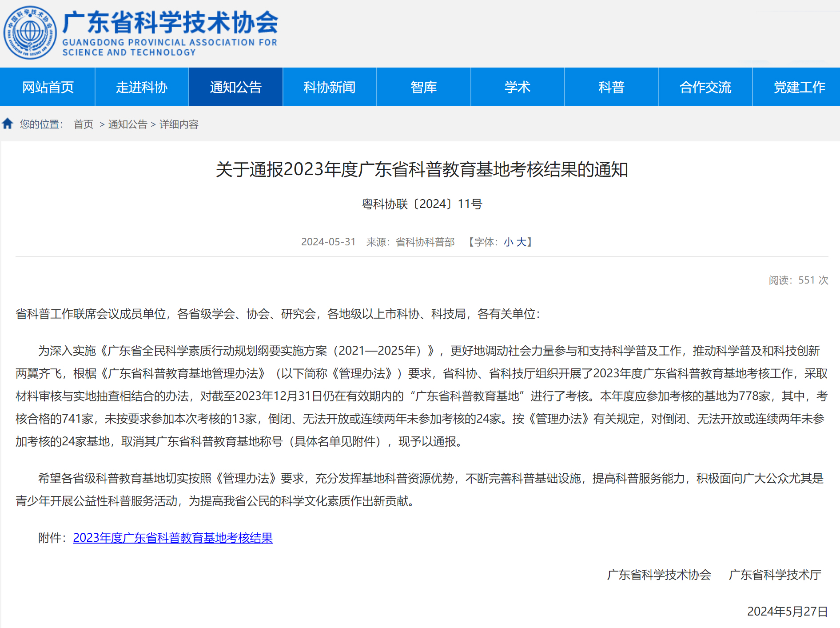Click the 通知公告 breadcrumb link

click(127, 124)
